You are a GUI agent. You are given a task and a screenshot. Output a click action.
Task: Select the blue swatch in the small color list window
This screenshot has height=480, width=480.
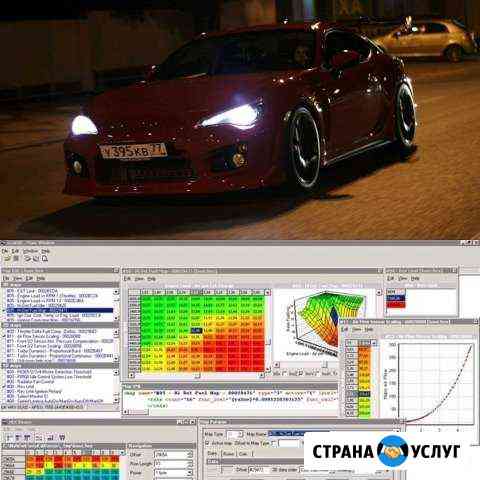click(x=396, y=298)
